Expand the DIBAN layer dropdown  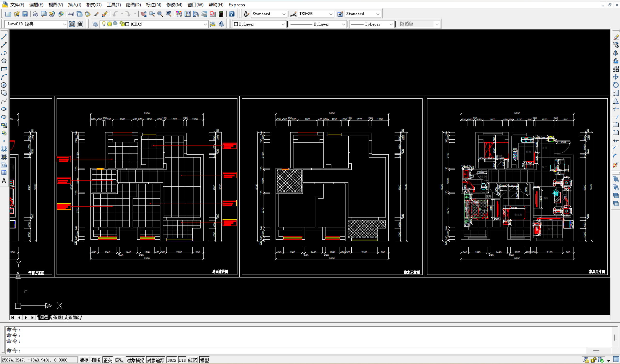coord(205,24)
